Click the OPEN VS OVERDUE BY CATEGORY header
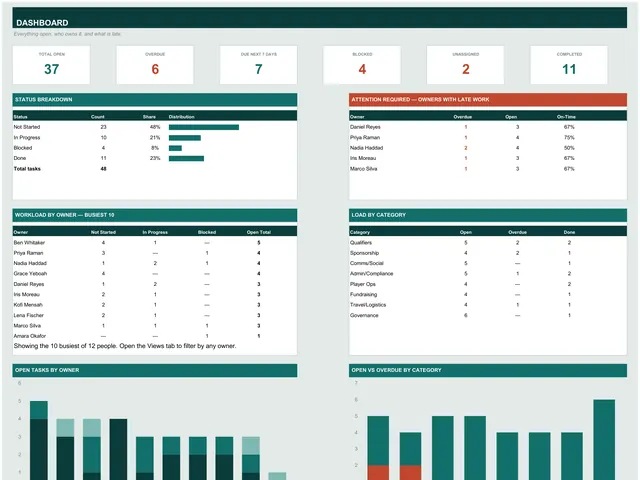The height and width of the screenshot is (480, 640). point(488,370)
